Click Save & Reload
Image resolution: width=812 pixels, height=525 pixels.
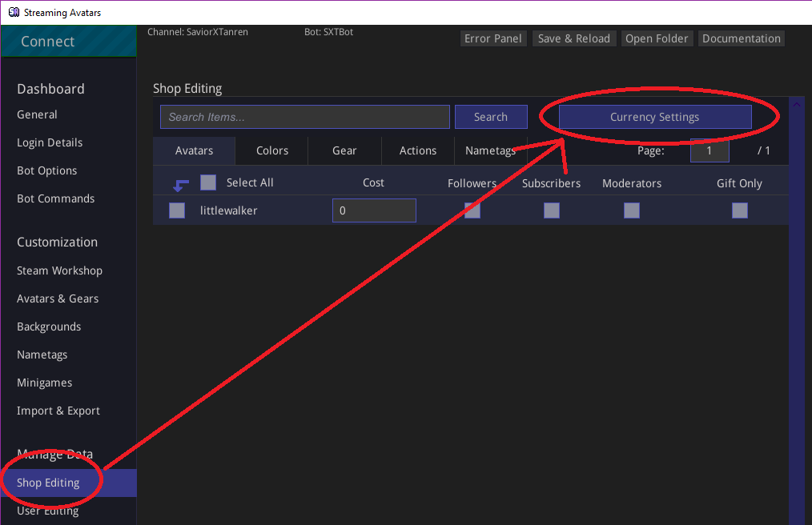(573, 38)
